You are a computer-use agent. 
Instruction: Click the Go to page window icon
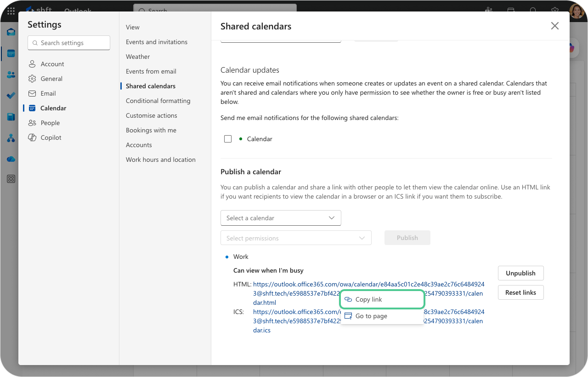[x=348, y=316]
